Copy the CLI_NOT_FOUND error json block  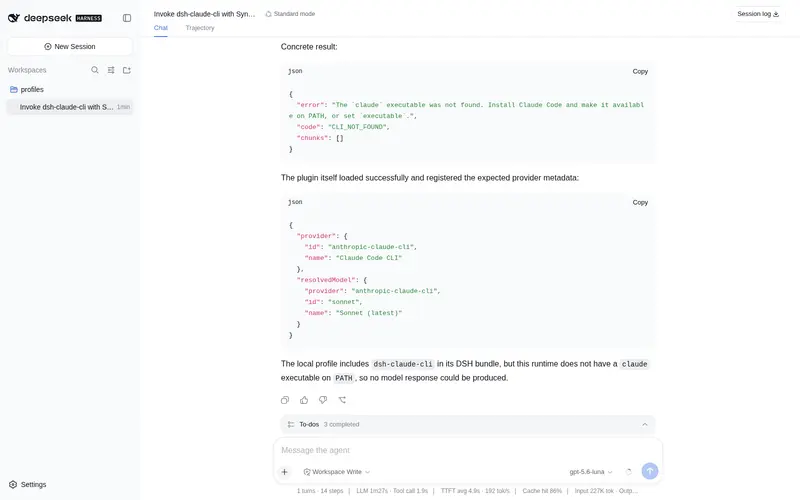(x=640, y=71)
